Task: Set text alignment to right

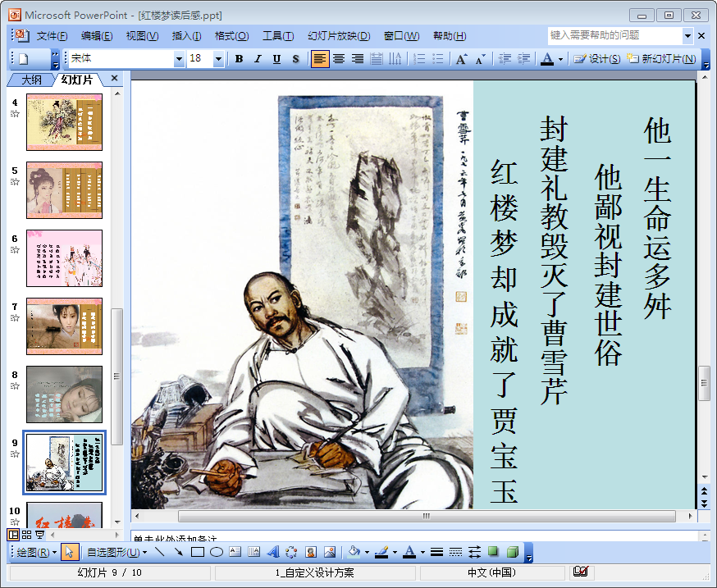Action: pyautogui.click(x=358, y=59)
